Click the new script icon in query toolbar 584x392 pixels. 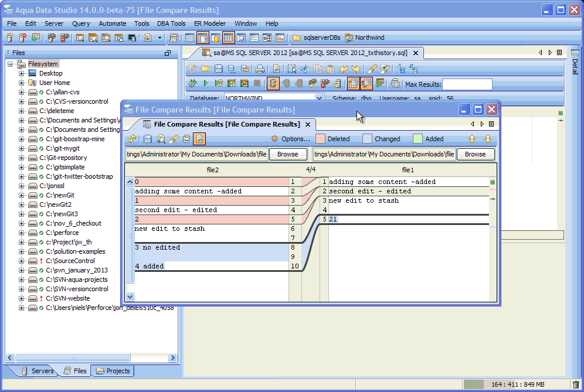point(192,69)
